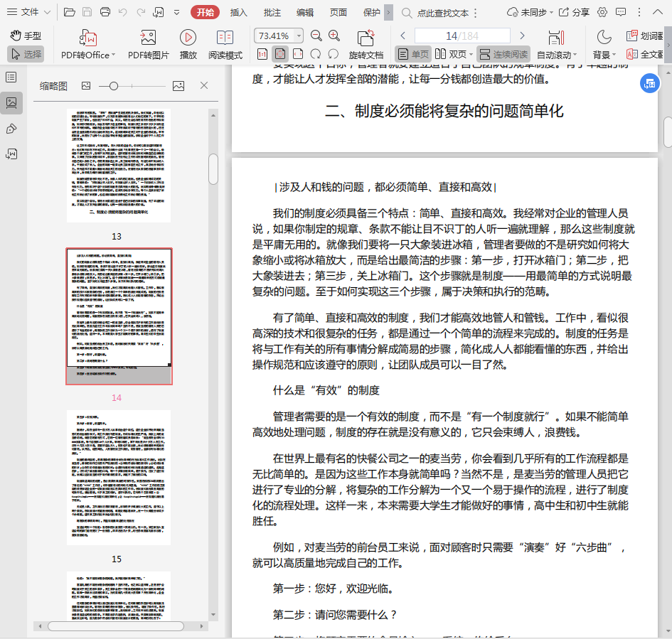Click the print icon
Image resolution: width=672 pixels, height=639 pixels.
click(105, 12)
